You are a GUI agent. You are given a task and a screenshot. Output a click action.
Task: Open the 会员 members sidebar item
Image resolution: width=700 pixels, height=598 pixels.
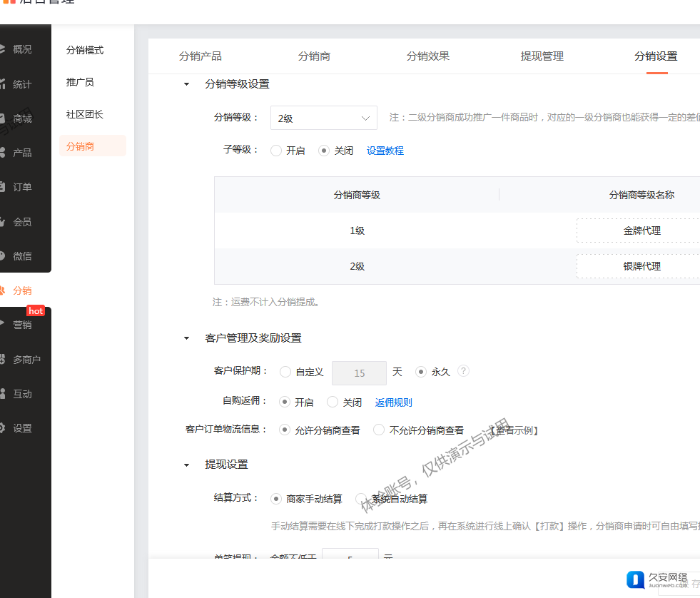21,221
